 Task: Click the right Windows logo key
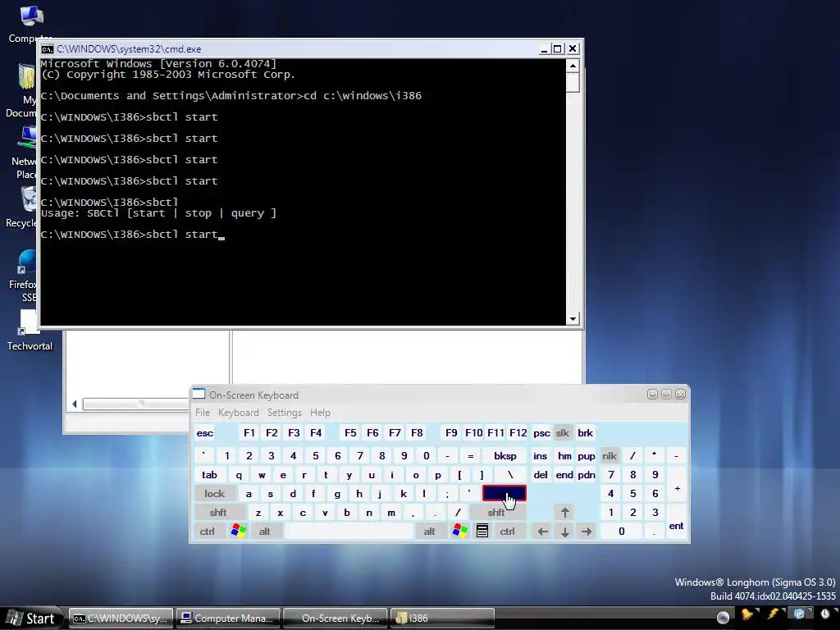pos(460,532)
